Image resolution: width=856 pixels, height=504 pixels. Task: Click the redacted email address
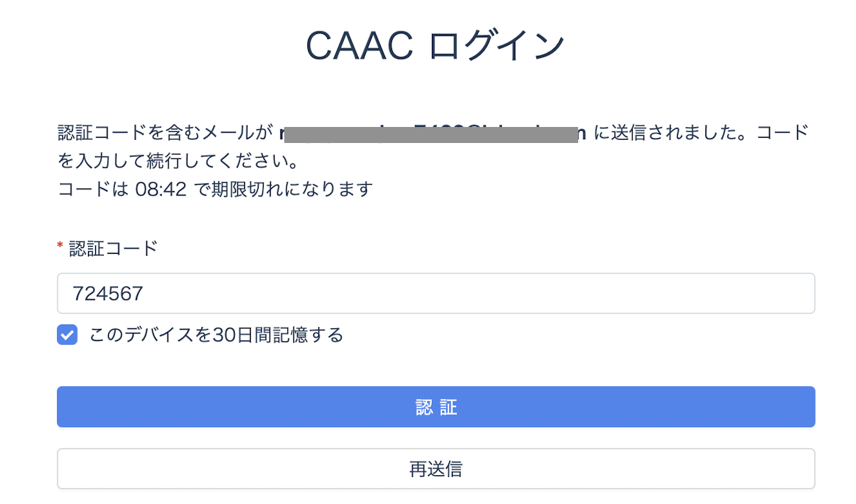429,134
